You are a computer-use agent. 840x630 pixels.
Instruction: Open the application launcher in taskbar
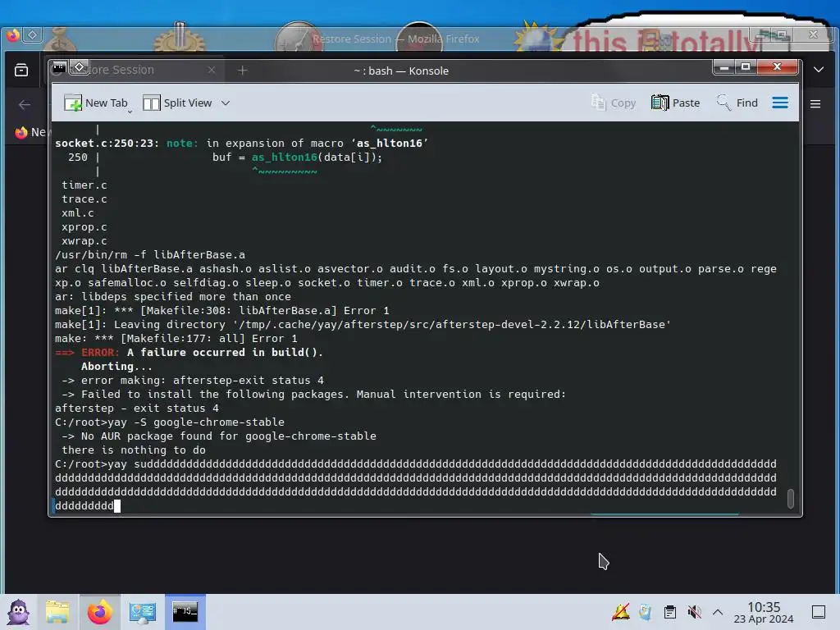(x=19, y=612)
